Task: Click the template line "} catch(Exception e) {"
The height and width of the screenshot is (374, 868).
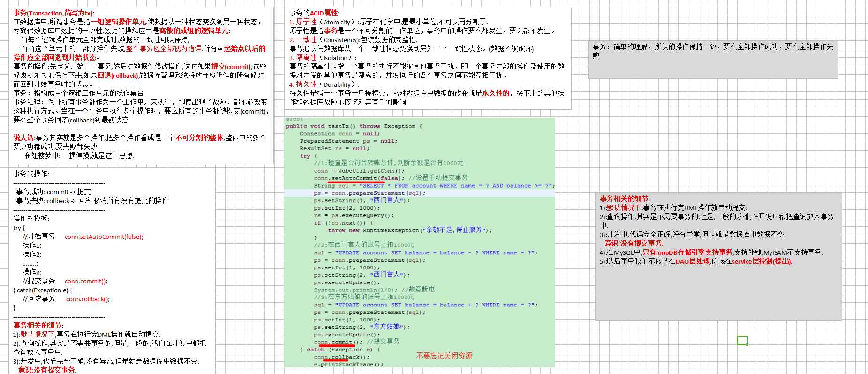Action: (43, 290)
